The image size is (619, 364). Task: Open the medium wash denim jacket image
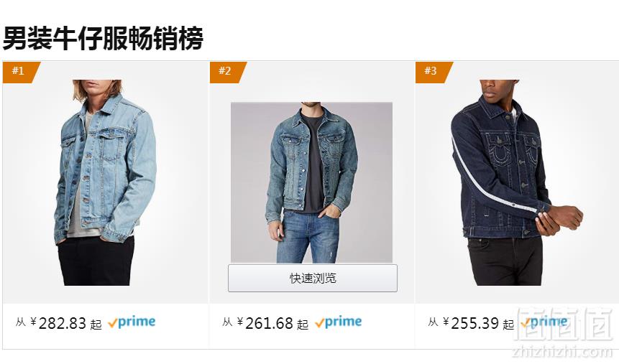311,182
